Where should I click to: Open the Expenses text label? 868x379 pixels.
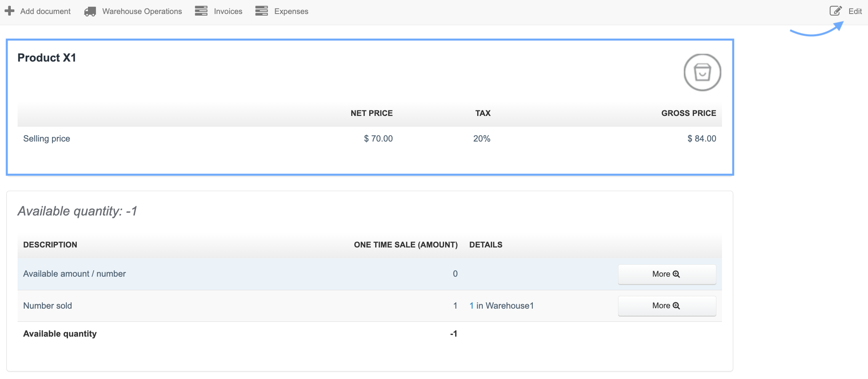point(291,11)
